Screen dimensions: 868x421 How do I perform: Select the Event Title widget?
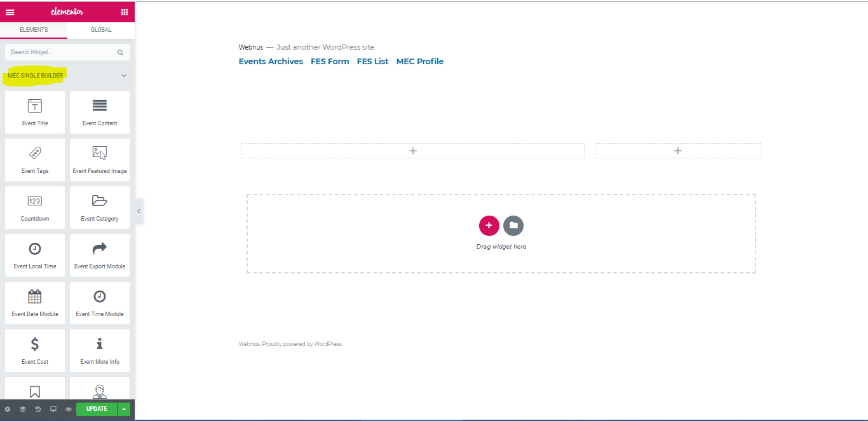[x=35, y=113]
